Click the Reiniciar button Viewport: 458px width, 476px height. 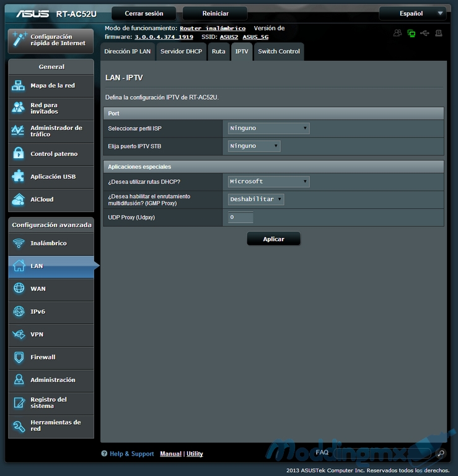tap(215, 14)
